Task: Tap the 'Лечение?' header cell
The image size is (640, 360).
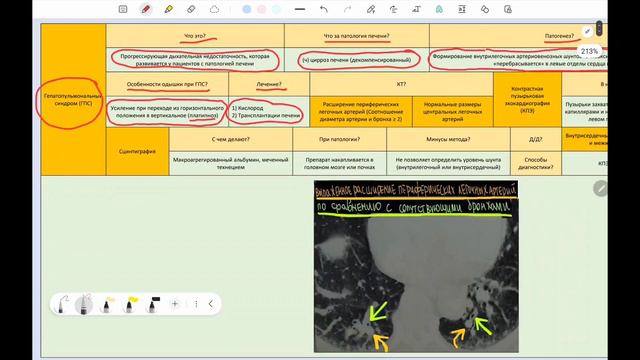Action: point(269,84)
